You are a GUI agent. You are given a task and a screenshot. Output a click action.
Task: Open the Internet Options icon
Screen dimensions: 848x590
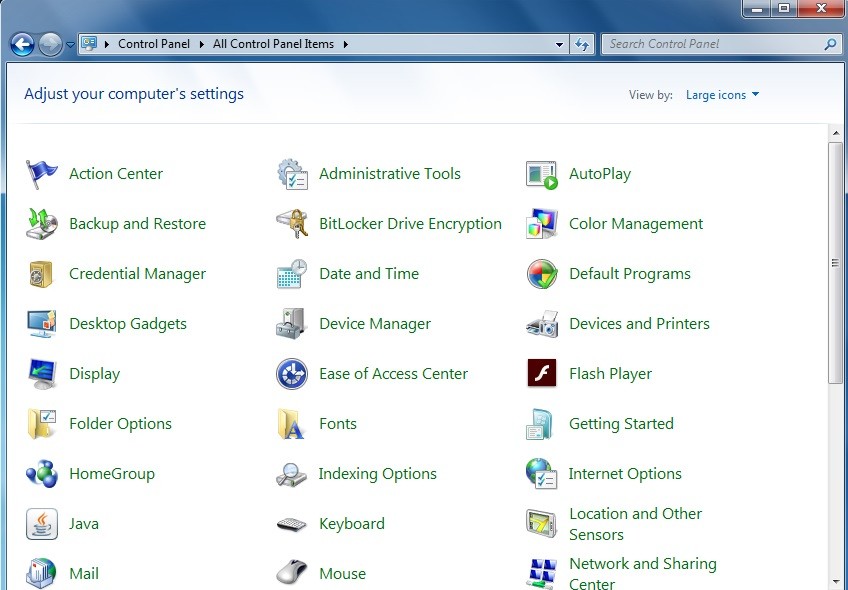[542, 474]
